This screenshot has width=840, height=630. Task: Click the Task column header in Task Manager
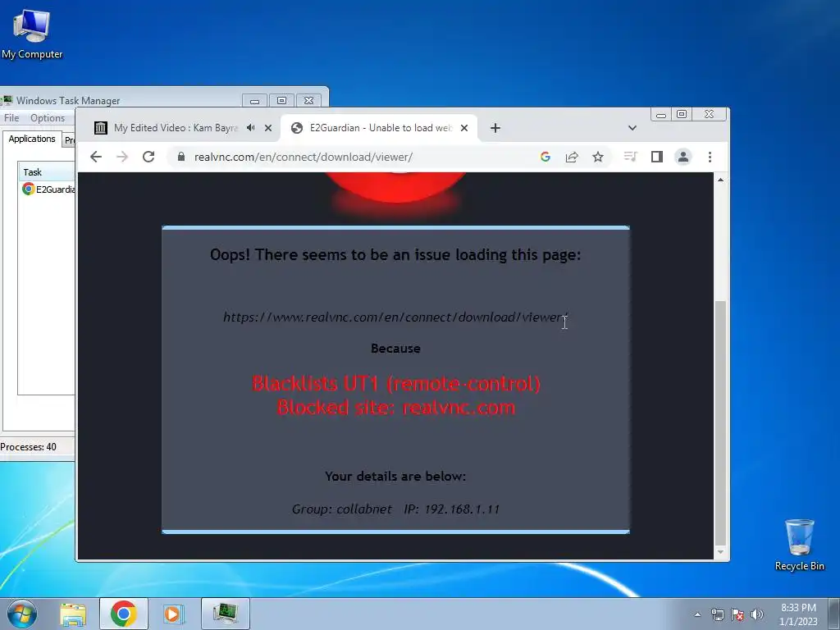coord(47,172)
